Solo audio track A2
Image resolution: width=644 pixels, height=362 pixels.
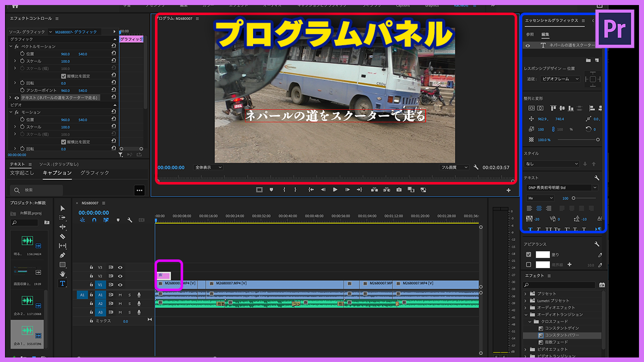129,304
